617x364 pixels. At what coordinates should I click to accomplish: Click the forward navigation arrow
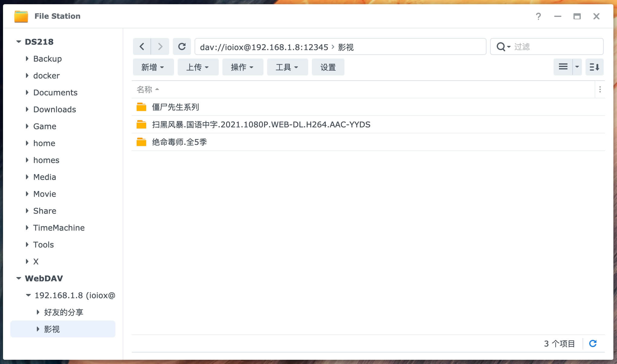[x=160, y=46]
